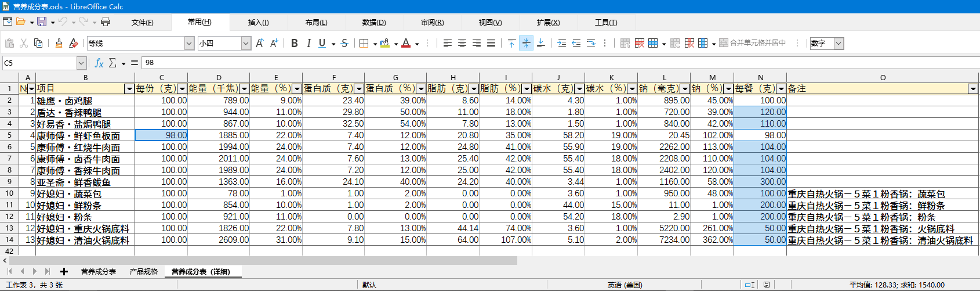The image size is (980, 291).
Task: Click the Insert columns icon
Action: pyautogui.click(x=703, y=43)
